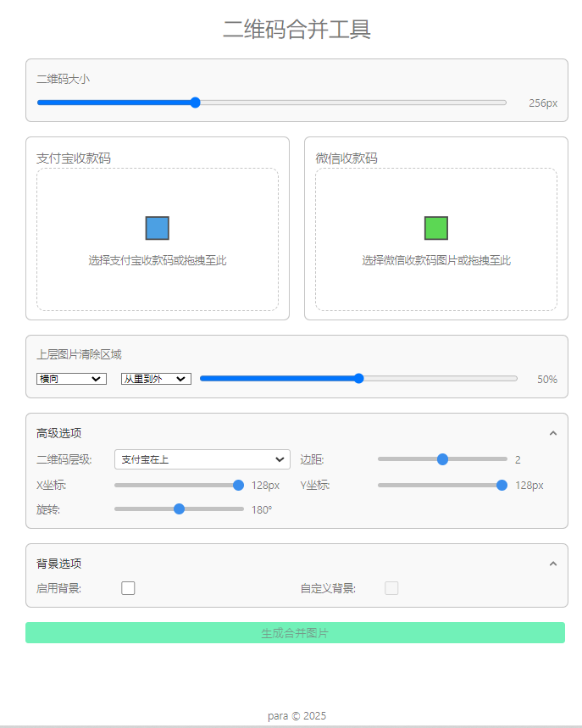Click the blue Alipay upload icon
This screenshot has width=582, height=728.
point(158,228)
